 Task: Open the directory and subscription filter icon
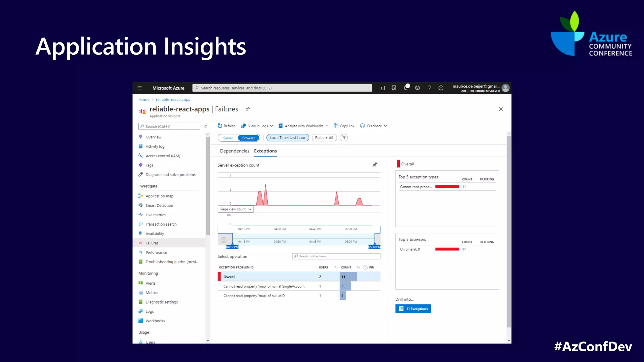click(x=394, y=88)
